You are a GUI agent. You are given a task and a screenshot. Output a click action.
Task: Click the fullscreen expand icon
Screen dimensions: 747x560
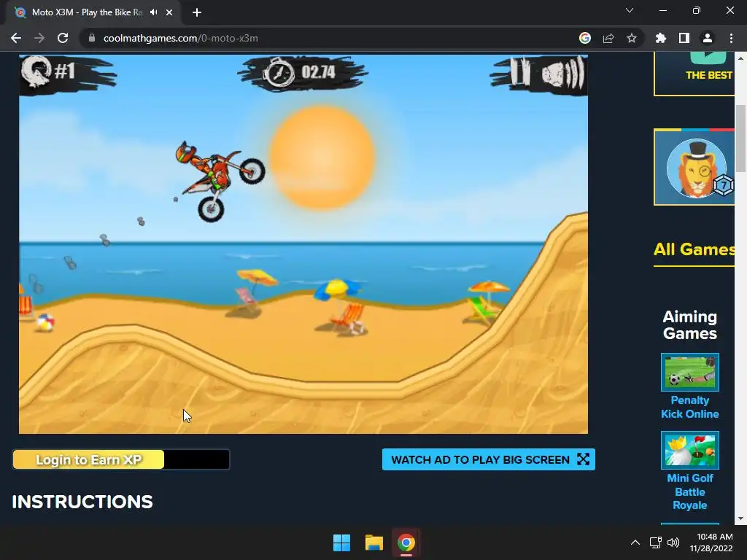pyautogui.click(x=583, y=459)
